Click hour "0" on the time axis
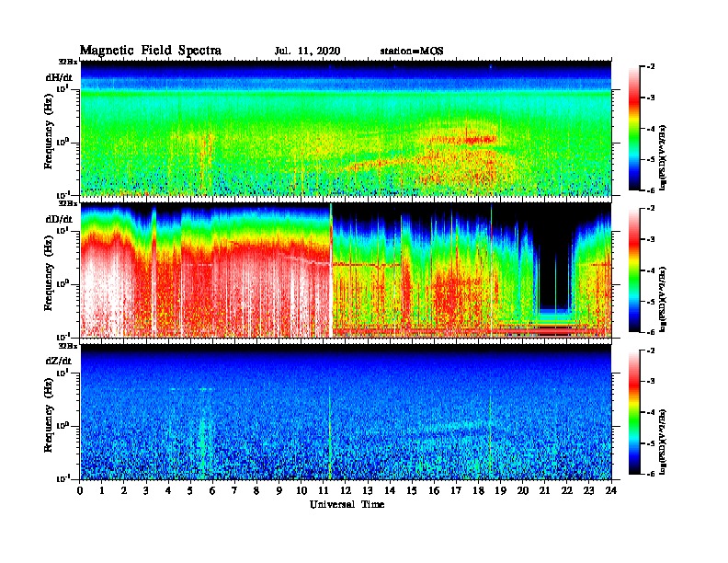 (x=80, y=491)
